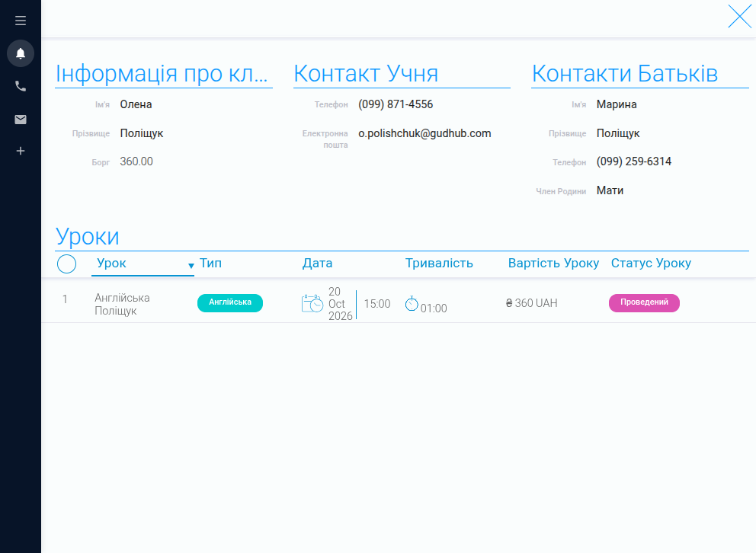Click the Дата column header

(x=317, y=263)
